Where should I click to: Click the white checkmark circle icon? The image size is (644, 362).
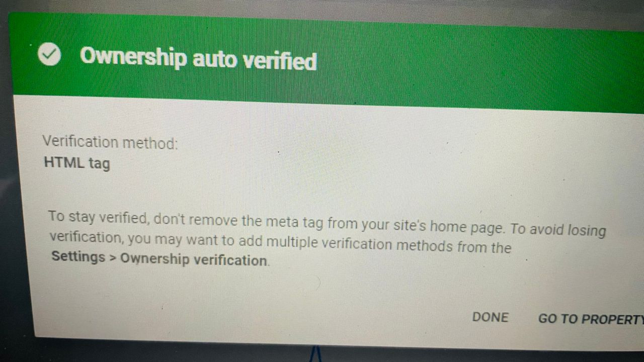pyautogui.click(x=50, y=54)
